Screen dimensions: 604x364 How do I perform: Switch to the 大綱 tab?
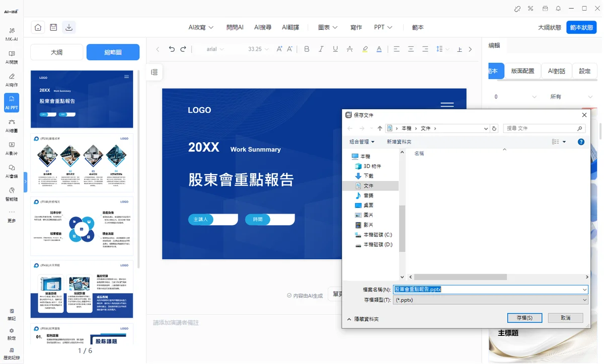point(57,52)
